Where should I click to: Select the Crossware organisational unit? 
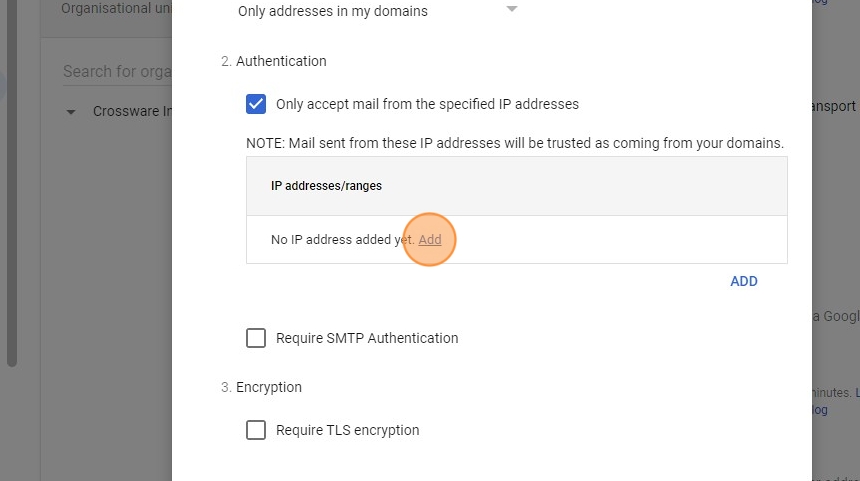pos(132,111)
